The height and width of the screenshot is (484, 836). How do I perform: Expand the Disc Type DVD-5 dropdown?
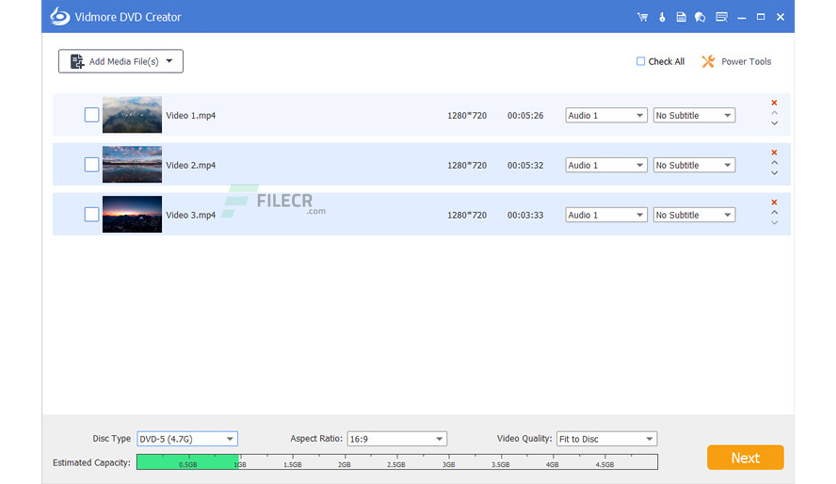point(187,439)
